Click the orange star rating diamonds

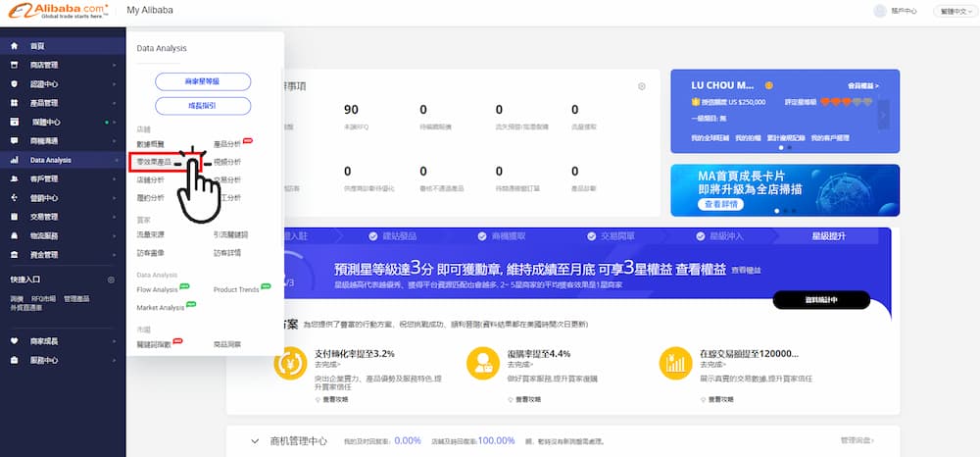(x=847, y=101)
